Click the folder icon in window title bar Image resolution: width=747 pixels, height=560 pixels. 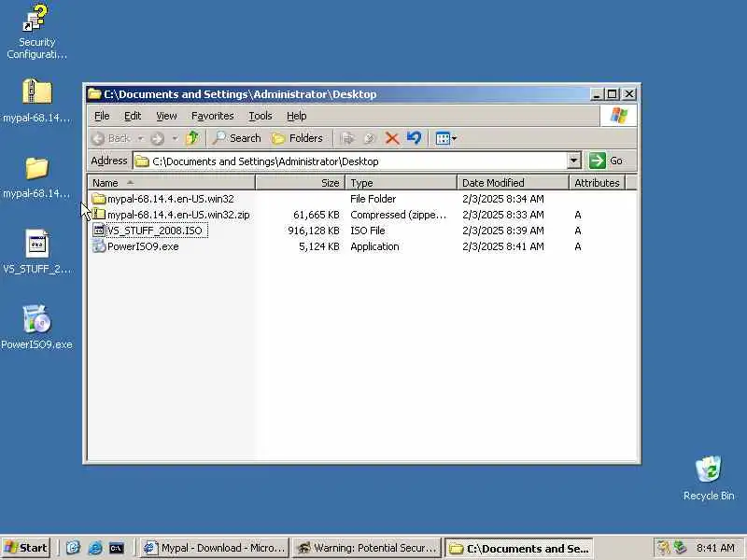coord(94,94)
